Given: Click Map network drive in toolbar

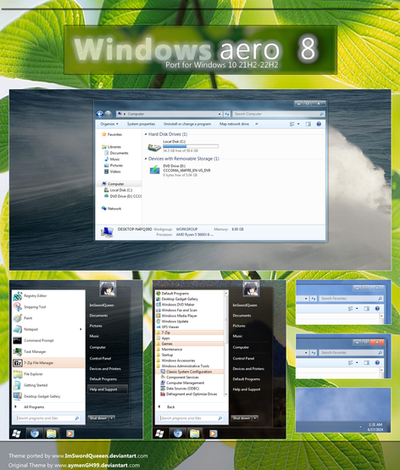Looking at the screenshot, I should coord(234,124).
